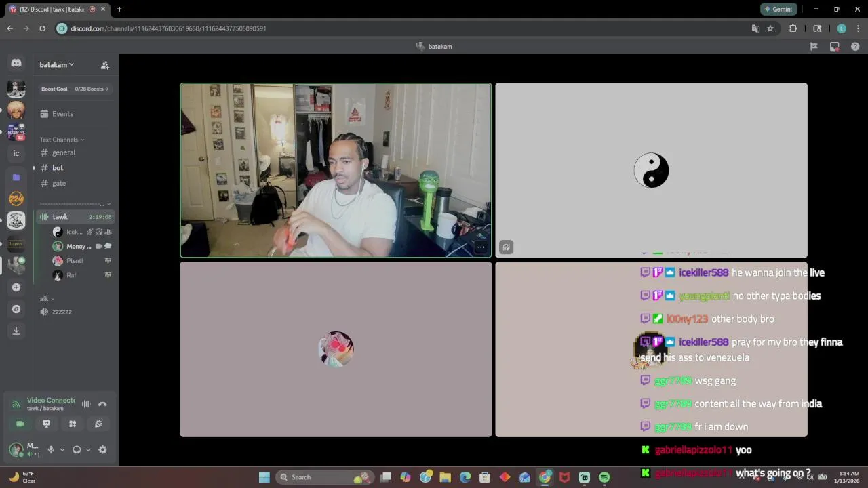Open User Settings gear
The height and width of the screenshot is (488, 868).
102,449
